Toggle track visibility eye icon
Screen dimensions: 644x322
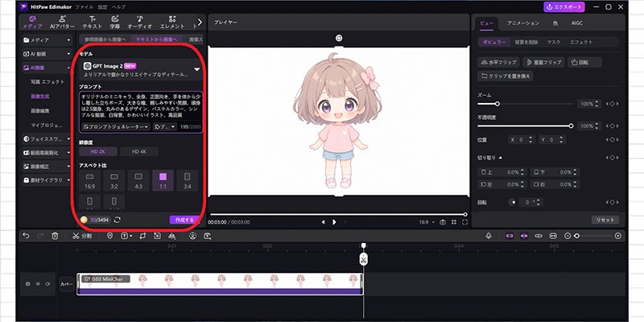(38, 284)
